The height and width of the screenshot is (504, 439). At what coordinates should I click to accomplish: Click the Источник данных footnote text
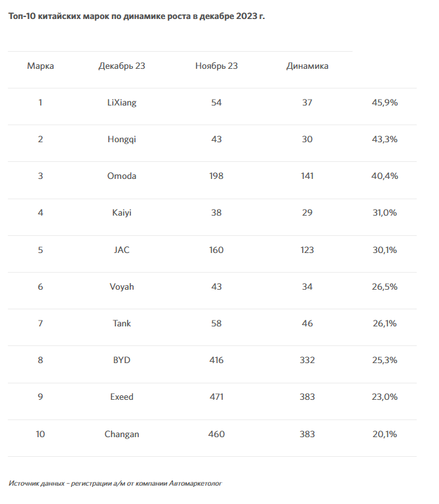(115, 483)
